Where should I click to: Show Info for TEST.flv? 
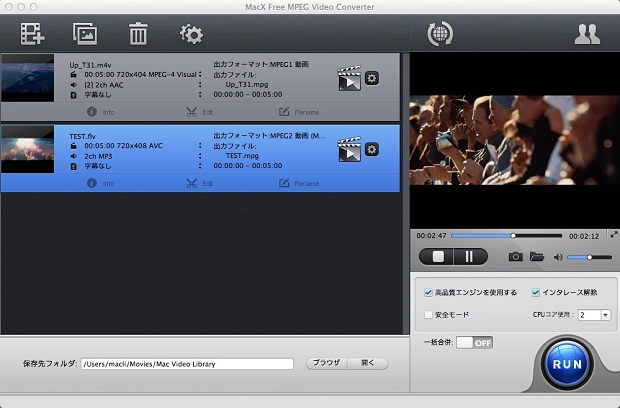click(100, 183)
